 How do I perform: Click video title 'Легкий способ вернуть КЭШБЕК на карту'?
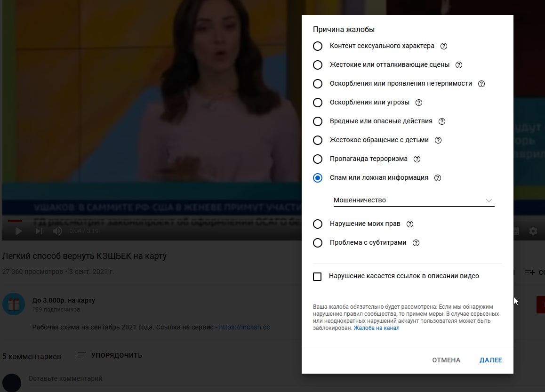[84, 256]
